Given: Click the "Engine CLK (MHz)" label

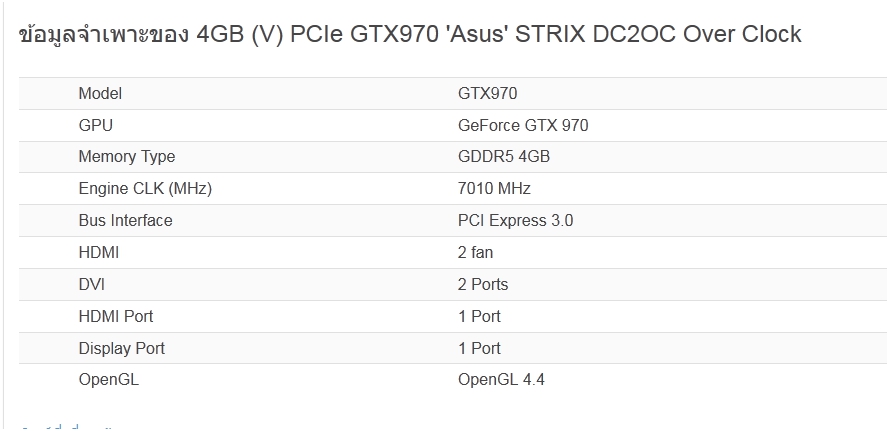Looking at the screenshot, I should click(x=145, y=189).
